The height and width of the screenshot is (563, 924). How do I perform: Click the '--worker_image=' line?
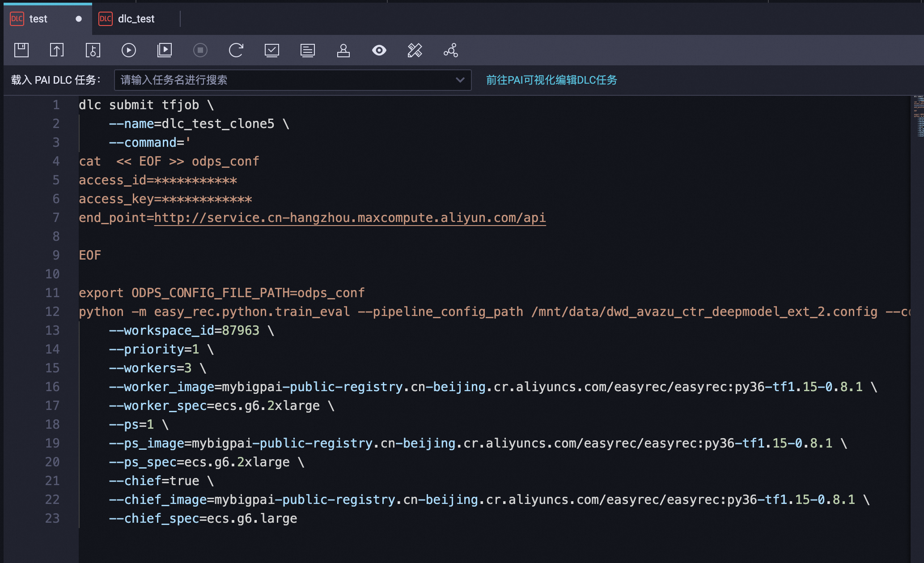(x=493, y=387)
